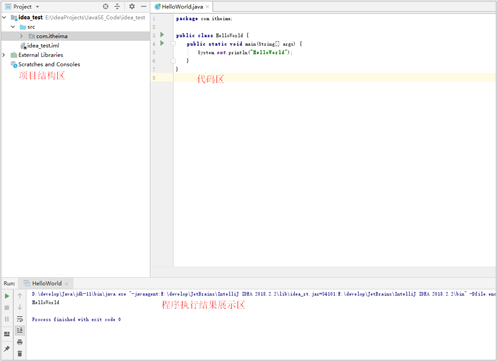The width and height of the screenshot is (497, 361).
Task: Click Restore Layout icon in Run panel
Action: pyautogui.click(x=7, y=334)
